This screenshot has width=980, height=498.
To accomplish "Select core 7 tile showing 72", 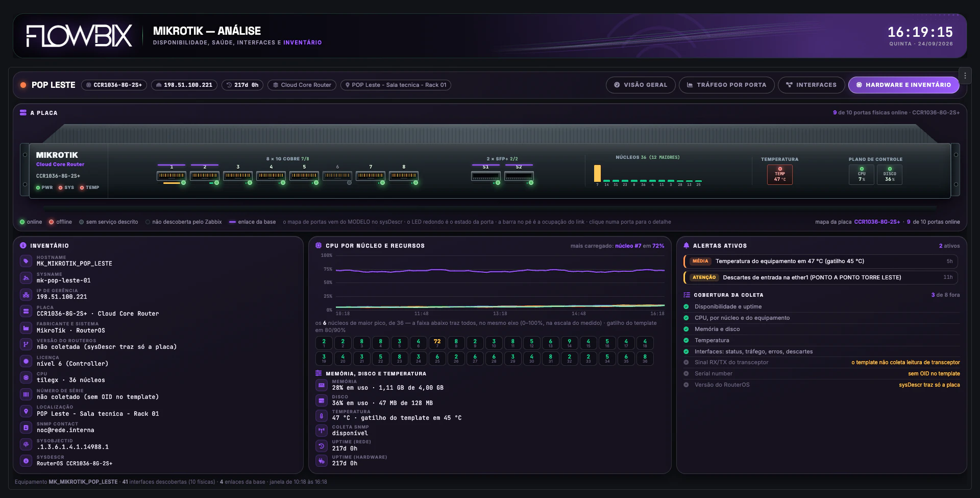I will (x=437, y=343).
